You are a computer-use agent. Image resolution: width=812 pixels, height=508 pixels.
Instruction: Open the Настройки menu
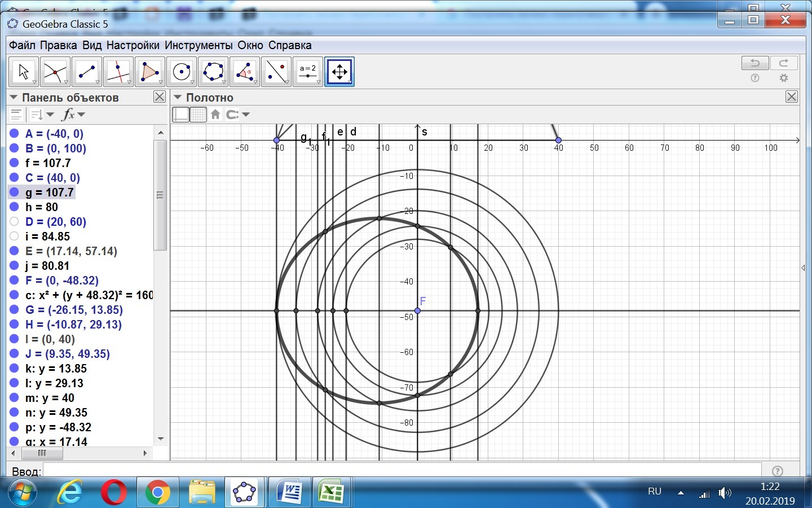click(x=133, y=45)
